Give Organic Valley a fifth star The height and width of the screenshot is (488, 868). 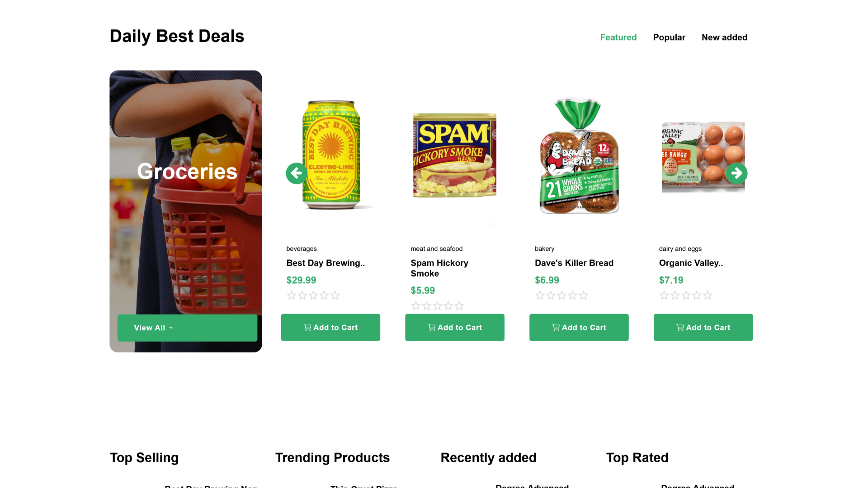pyautogui.click(x=708, y=296)
